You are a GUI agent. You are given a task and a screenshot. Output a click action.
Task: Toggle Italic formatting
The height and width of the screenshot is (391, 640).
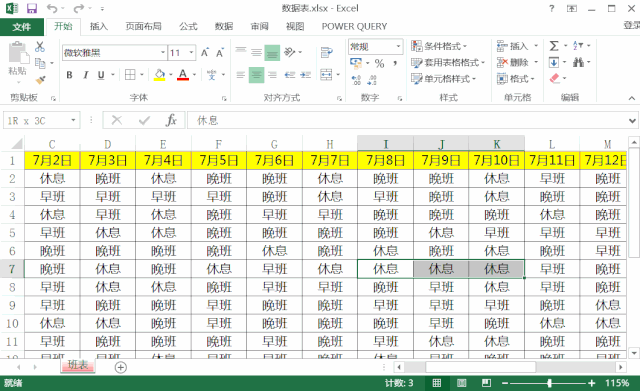point(85,75)
